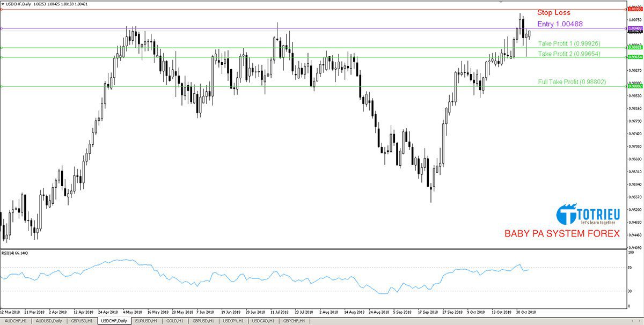Click the TOTRIEU logo icon
Viewport: 644px width, 325px height.
[x=566, y=215]
